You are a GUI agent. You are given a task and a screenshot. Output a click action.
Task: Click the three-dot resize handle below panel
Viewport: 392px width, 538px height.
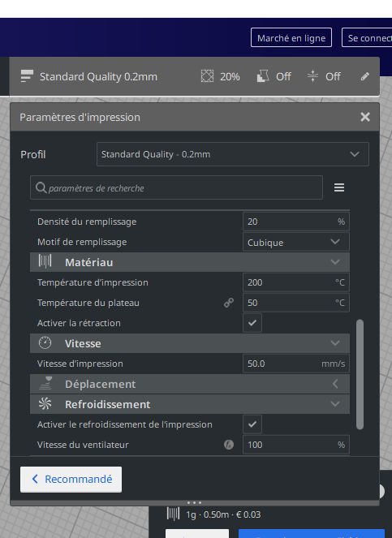point(194,502)
